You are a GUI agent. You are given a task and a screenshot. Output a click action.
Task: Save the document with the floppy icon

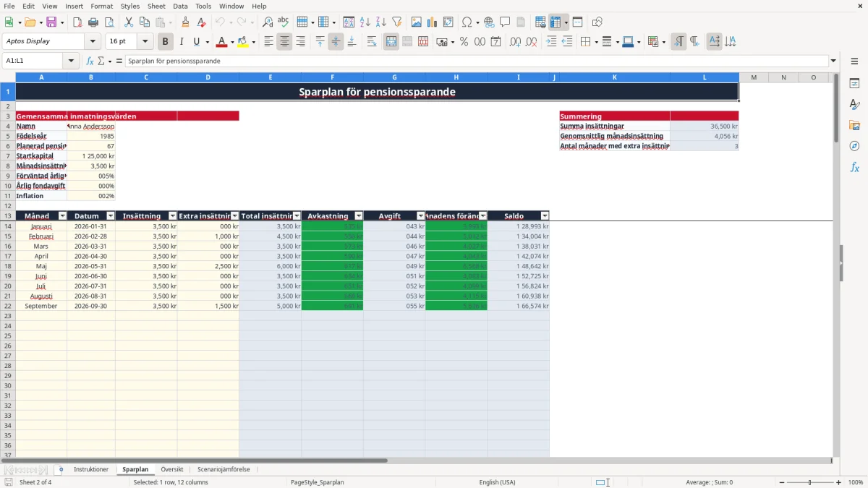click(51, 22)
